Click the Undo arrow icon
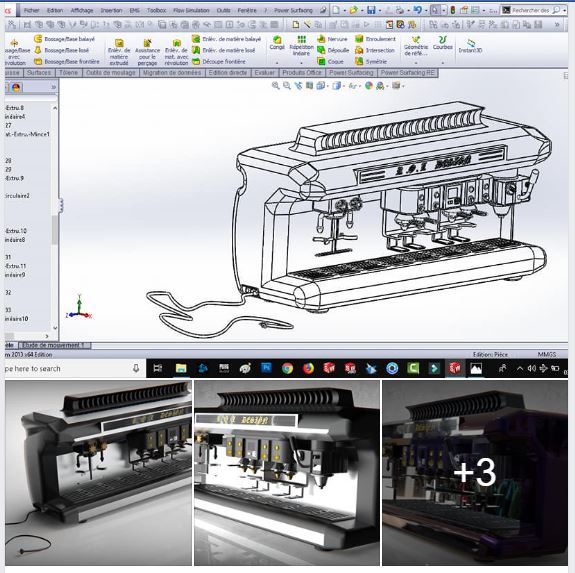575x573 pixels. [418, 10]
